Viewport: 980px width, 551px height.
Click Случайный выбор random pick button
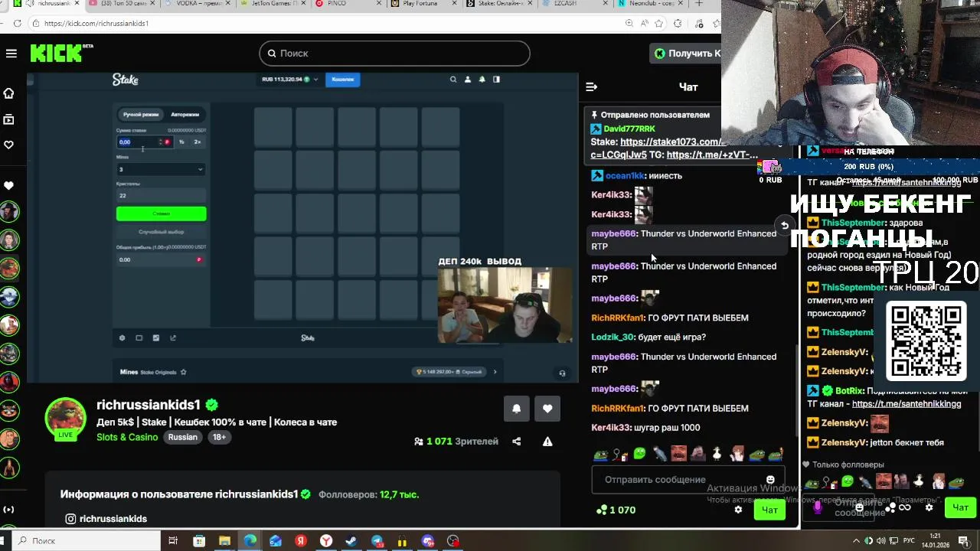[161, 232]
